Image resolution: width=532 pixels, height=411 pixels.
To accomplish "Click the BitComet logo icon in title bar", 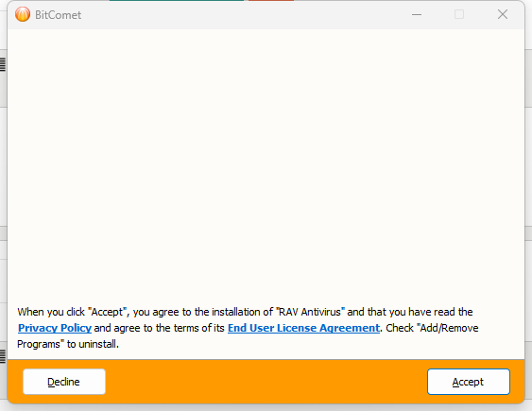I will [23, 14].
